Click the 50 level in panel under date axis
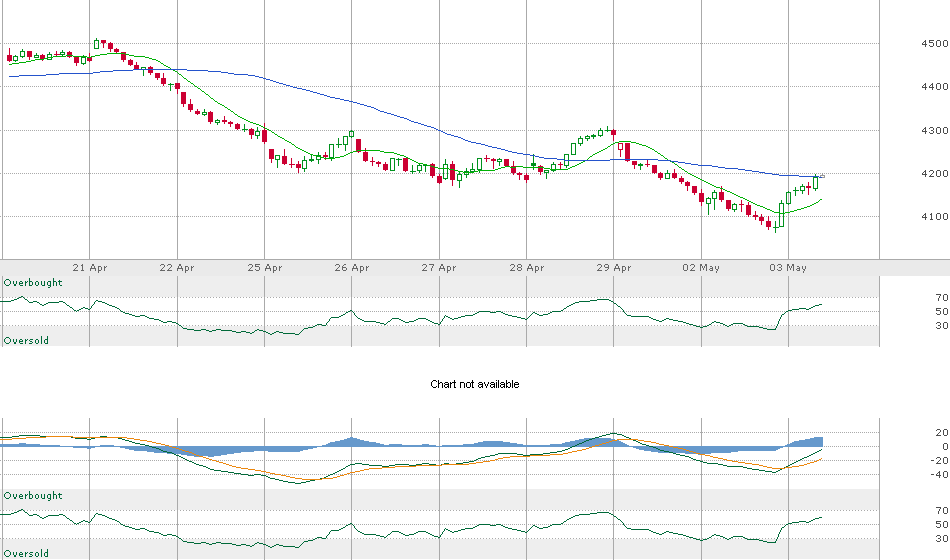This screenshot has width=950, height=560. 942,312
